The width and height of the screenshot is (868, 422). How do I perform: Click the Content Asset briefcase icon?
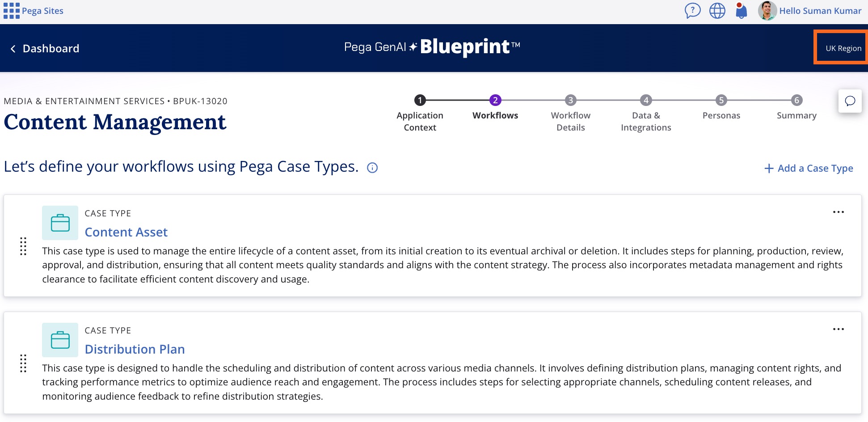pos(60,223)
